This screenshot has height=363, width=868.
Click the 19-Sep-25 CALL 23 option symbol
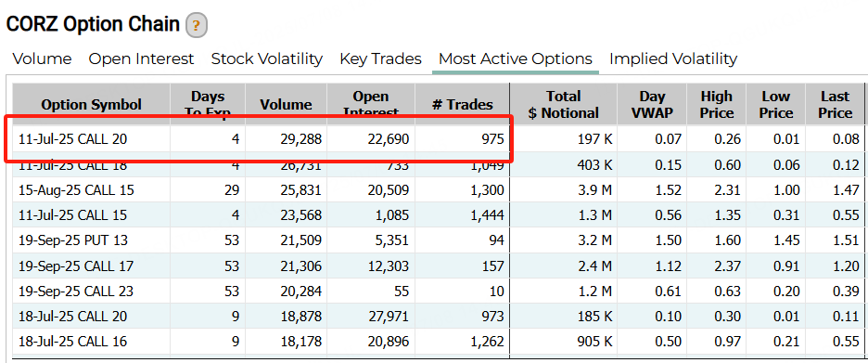76,291
